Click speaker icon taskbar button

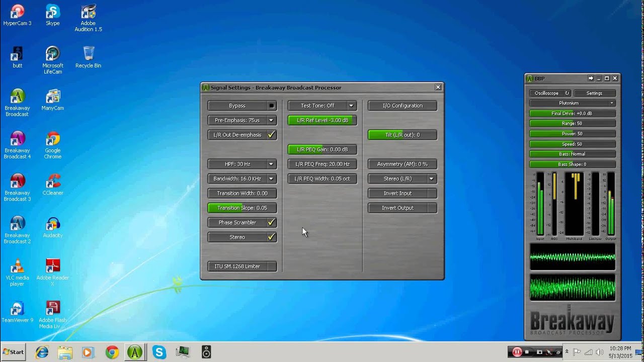click(x=206, y=352)
